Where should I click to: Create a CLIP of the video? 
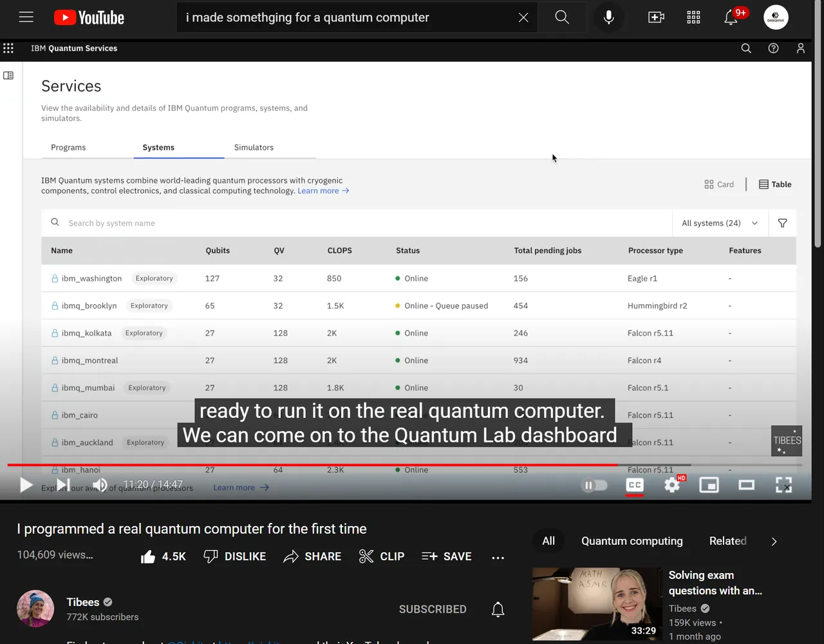point(382,556)
